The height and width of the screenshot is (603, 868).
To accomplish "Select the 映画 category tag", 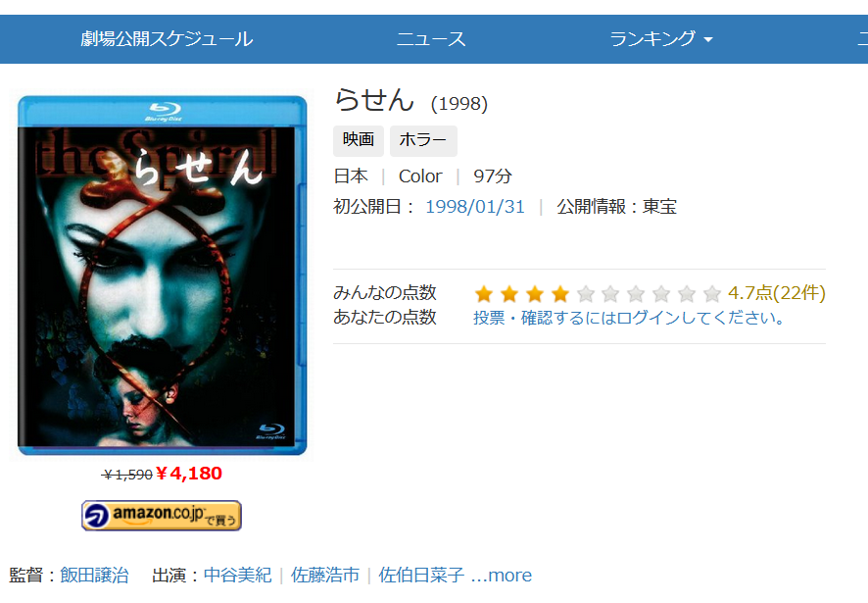I will (359, 140).
